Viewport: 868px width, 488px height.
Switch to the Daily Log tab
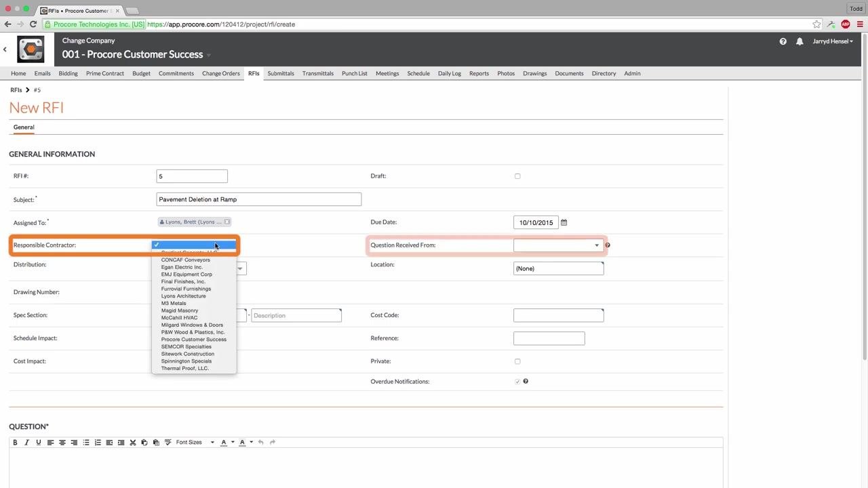coord(450,73)
